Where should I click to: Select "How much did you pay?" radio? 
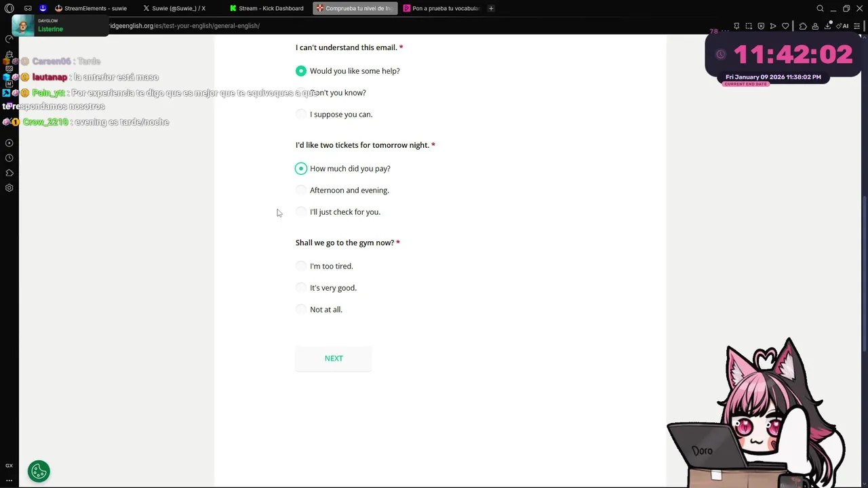click(301, 169)
